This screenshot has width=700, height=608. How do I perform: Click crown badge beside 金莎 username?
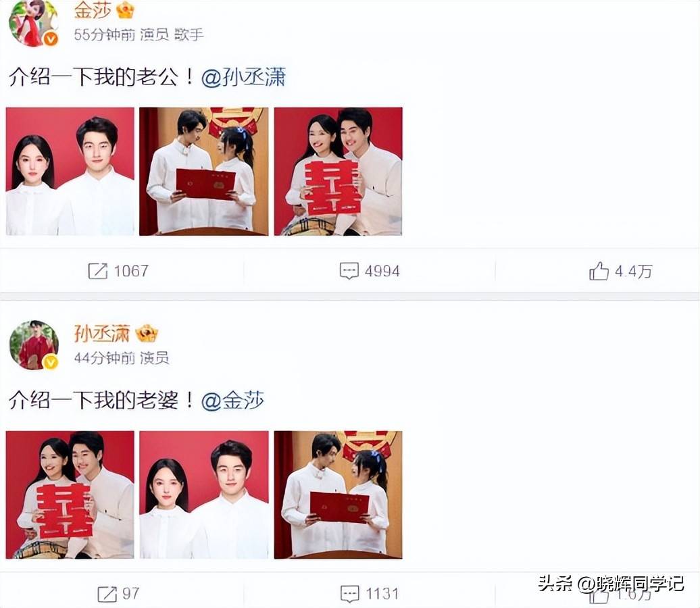[x=126, y=10]
